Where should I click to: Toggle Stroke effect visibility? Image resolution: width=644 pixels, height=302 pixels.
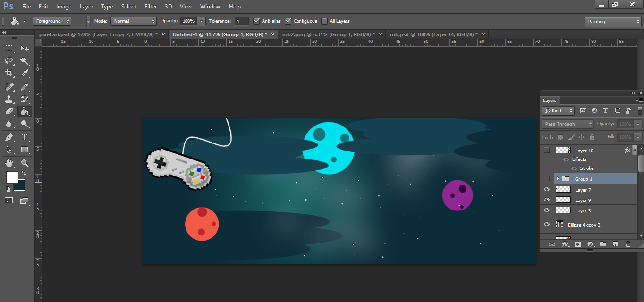pos(574,168)
